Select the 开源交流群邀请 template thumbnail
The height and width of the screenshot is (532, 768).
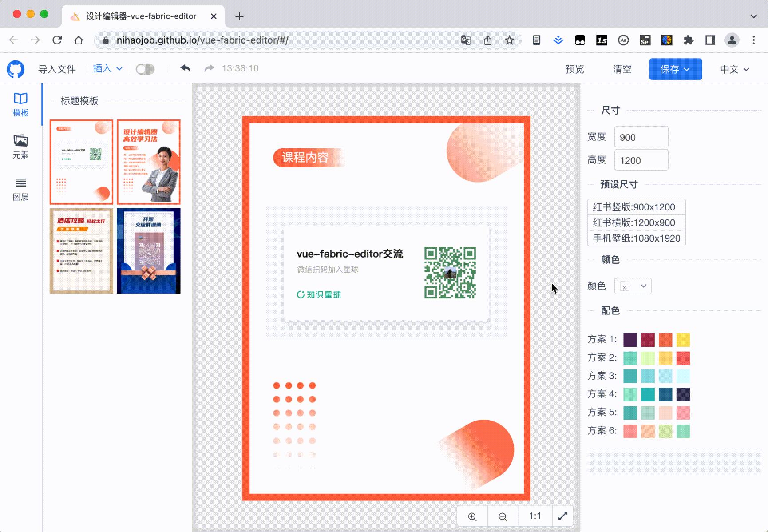click(x=149, y=251)
